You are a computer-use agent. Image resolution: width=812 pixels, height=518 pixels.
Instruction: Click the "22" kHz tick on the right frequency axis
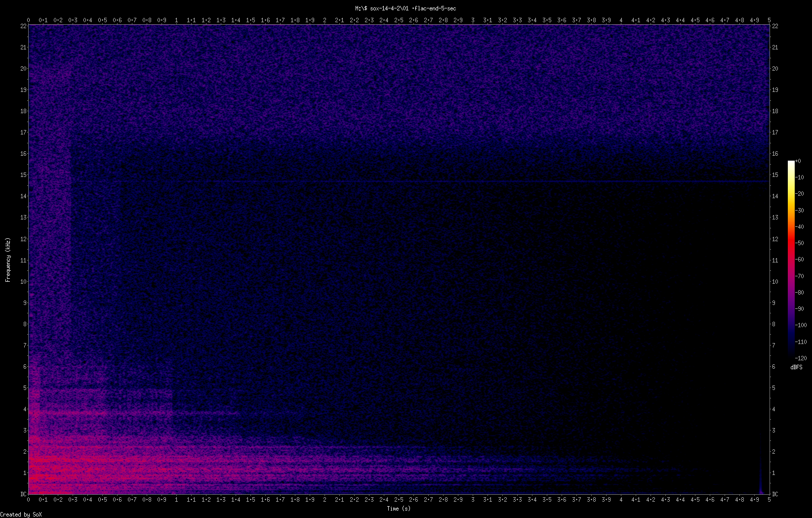point(775,26)
